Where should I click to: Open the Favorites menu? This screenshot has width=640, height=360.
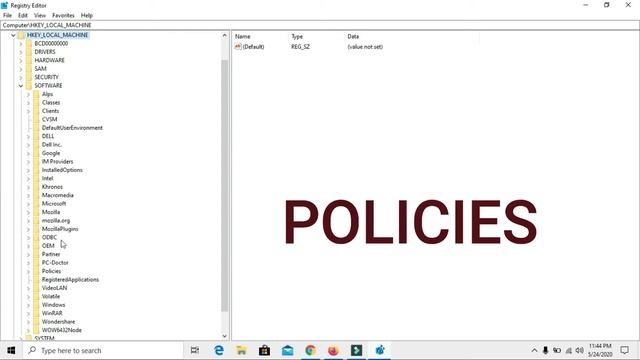[x=63, y=15]
